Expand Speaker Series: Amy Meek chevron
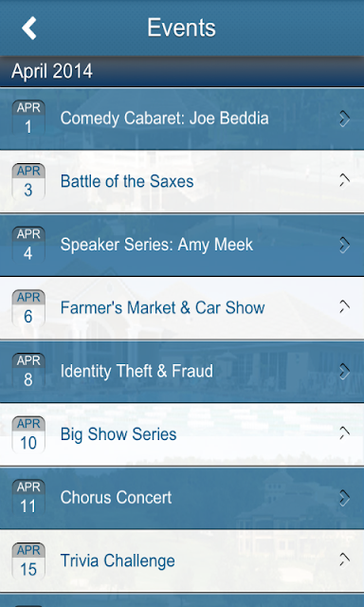364x607 pixels. [x=344, y=245]
